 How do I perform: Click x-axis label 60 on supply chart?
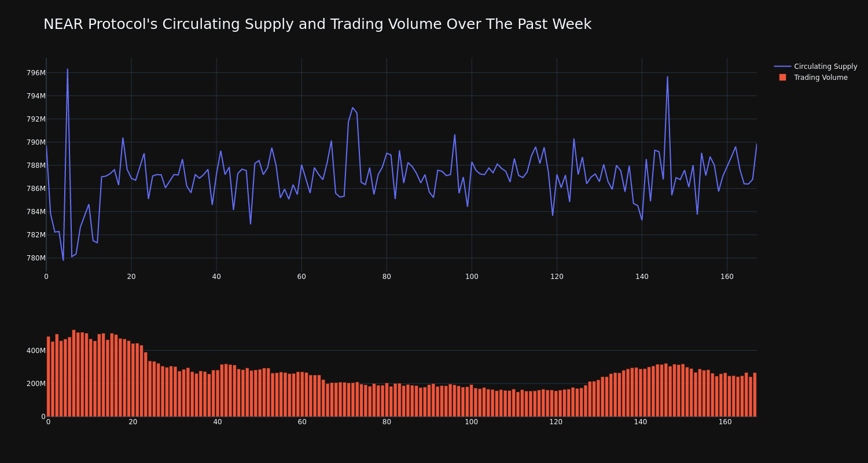click(301, 277)
